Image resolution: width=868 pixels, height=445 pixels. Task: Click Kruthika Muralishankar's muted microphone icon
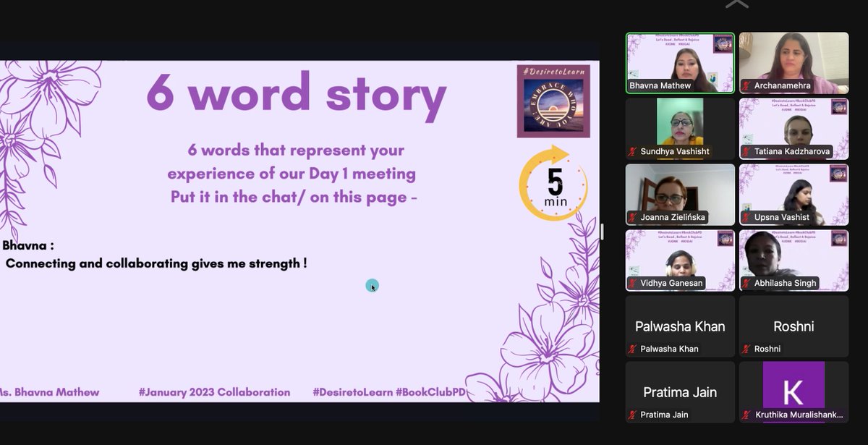[x=746, y=415]
